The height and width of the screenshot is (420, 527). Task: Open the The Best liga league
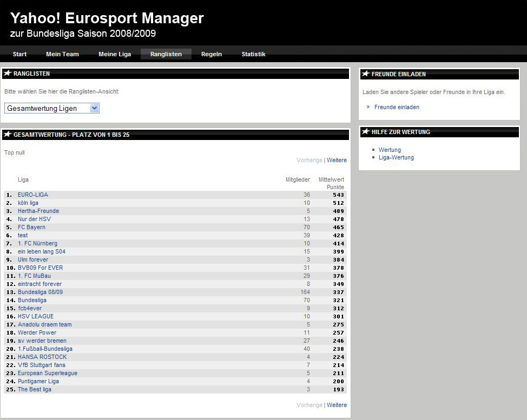pyautogui.click(x=35, y=389)
